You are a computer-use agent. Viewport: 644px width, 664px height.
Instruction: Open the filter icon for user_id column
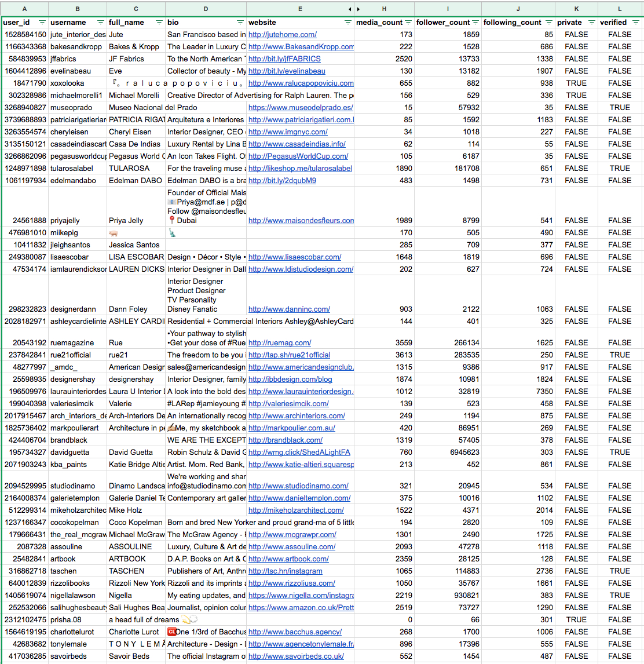tap(42, 23)
